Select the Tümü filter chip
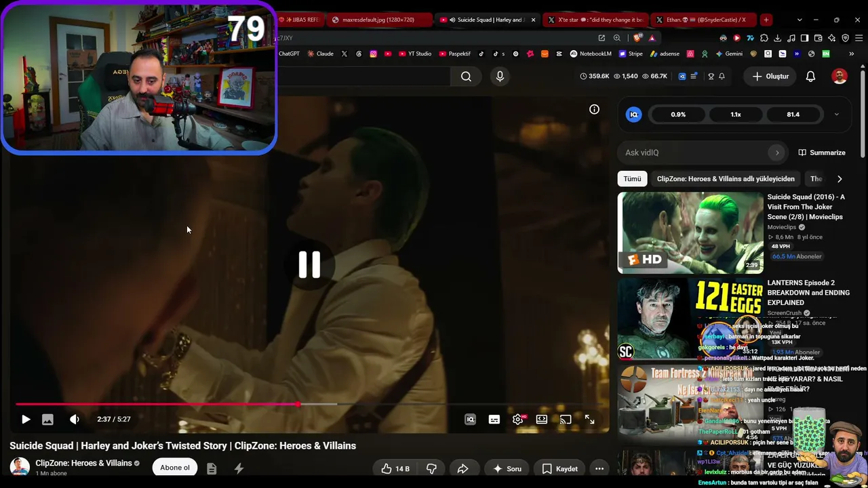Viewport: 868px width, 488px height. click(632, 179)
